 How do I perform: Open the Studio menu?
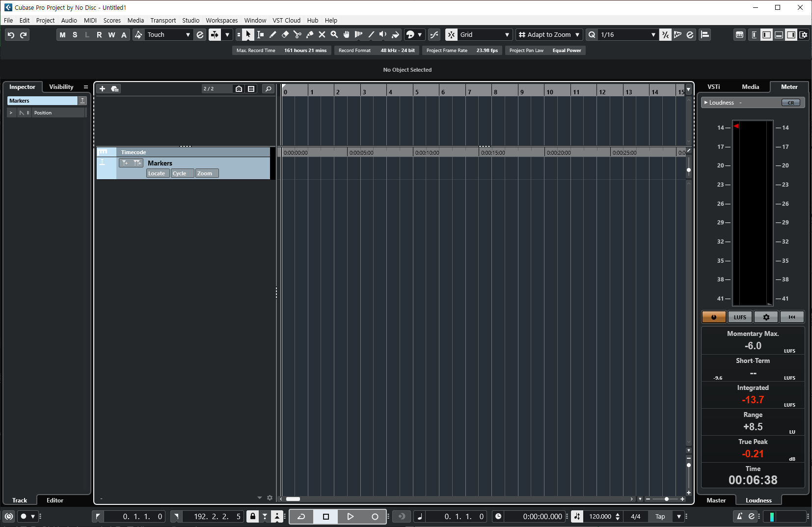pos(191,21)
